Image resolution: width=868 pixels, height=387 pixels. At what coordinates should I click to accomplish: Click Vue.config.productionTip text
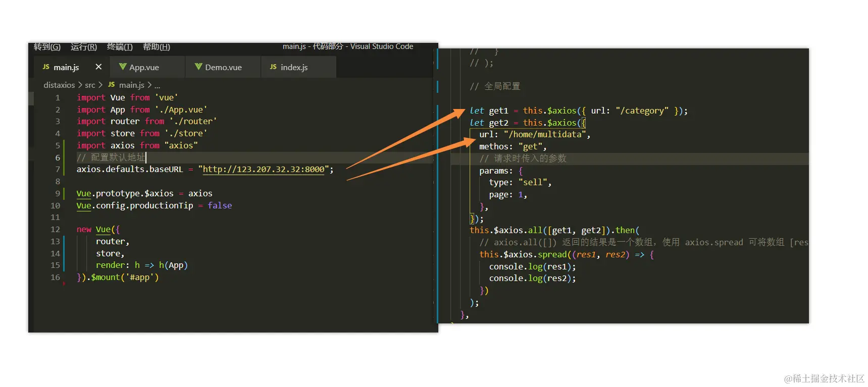pyautogui.click(x=135, y=206)
